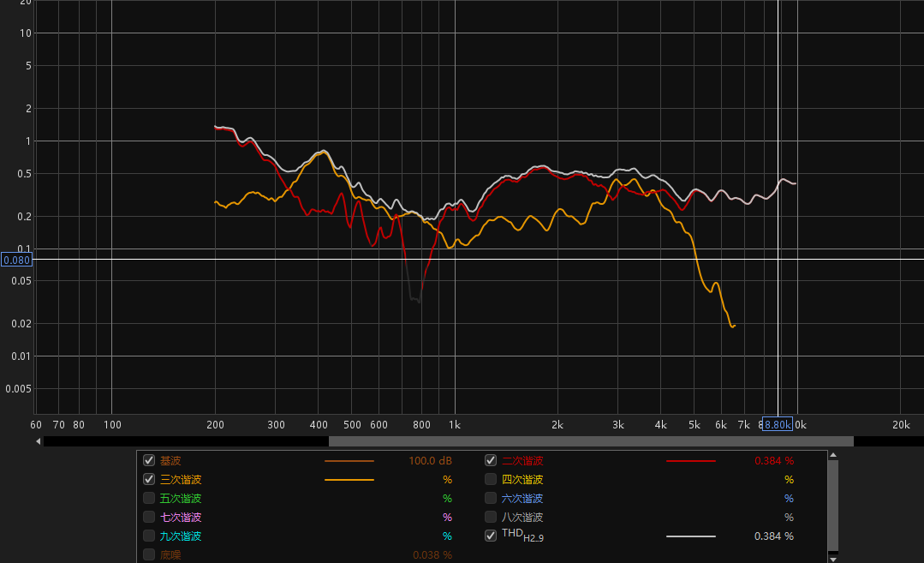This screenshot has width=924, height=563.
Task: Click the red 二次谐波 line sample
Action: pos(690,461)
